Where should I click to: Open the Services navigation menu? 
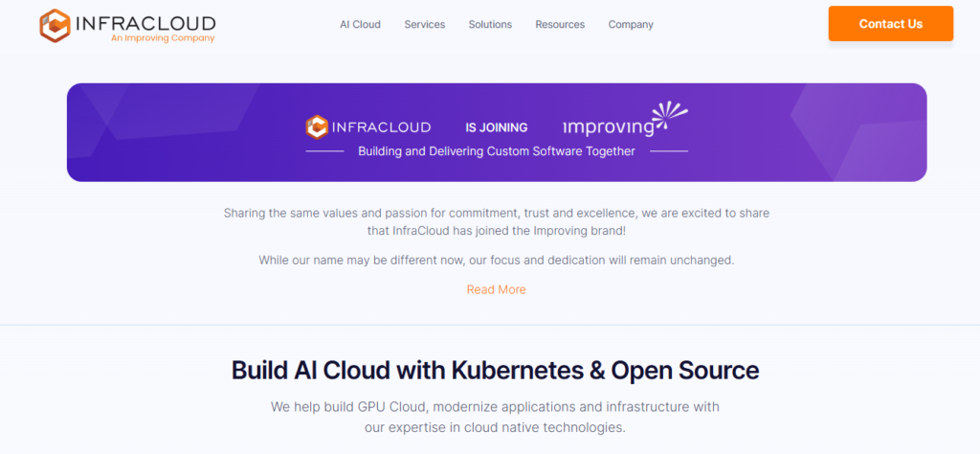coord(424,24)
